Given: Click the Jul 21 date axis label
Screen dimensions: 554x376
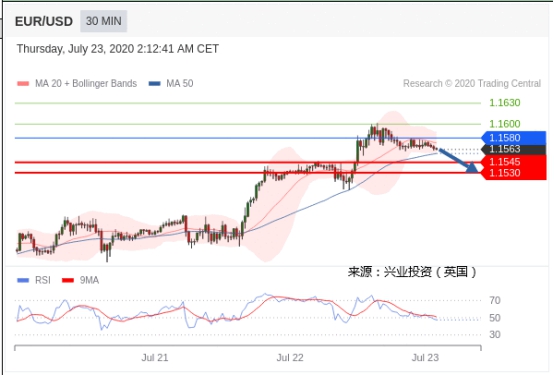Looking at the screenshot, I should [x=155, y=358].
